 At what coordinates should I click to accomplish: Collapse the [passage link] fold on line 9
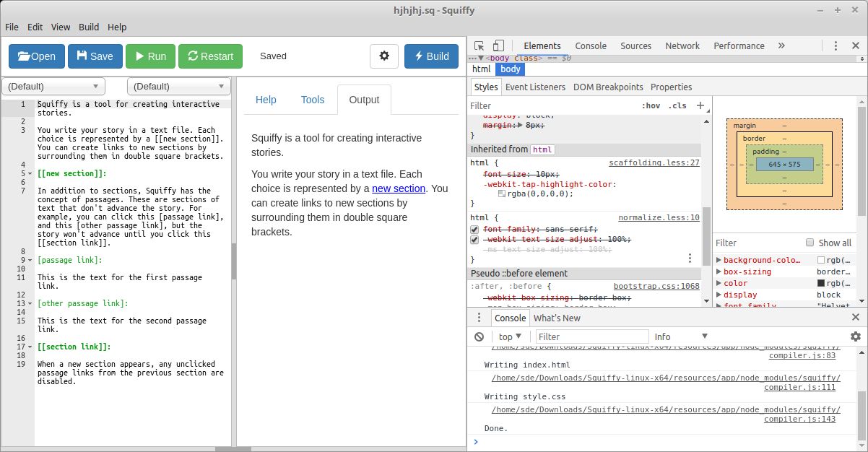[x=30, y=261]
